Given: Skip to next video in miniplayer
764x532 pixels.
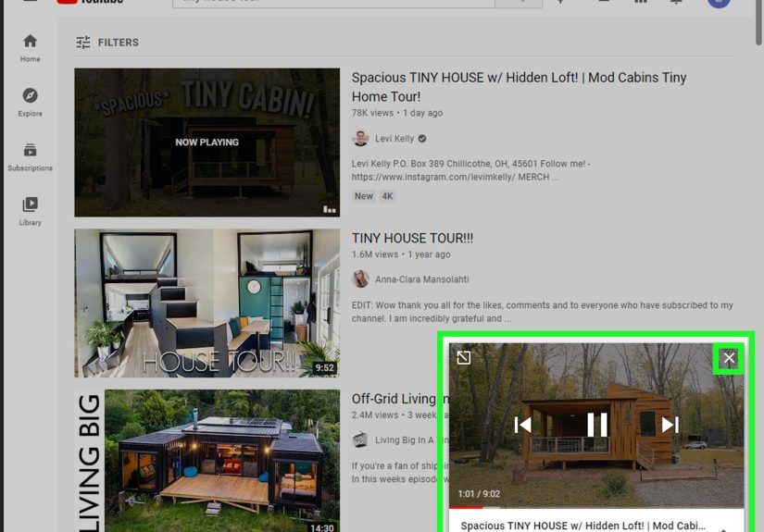Looking at the screenshot, I should pos(670,425).
